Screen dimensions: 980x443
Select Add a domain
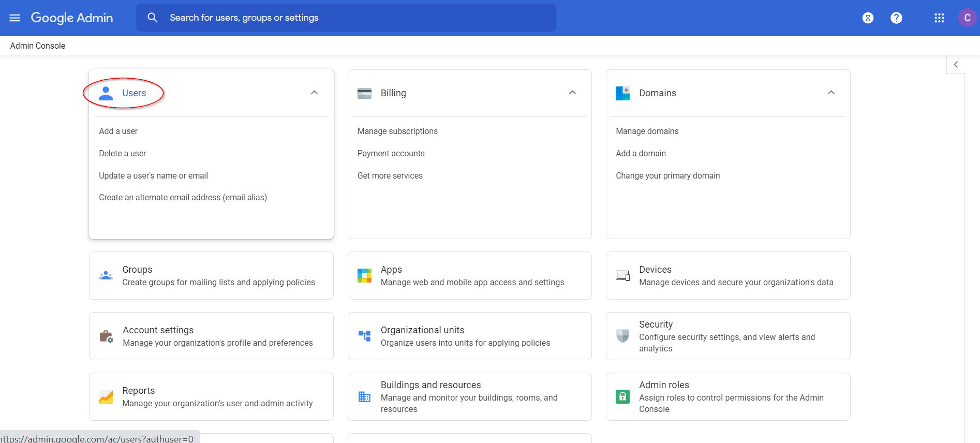click(x=641, y=154)
